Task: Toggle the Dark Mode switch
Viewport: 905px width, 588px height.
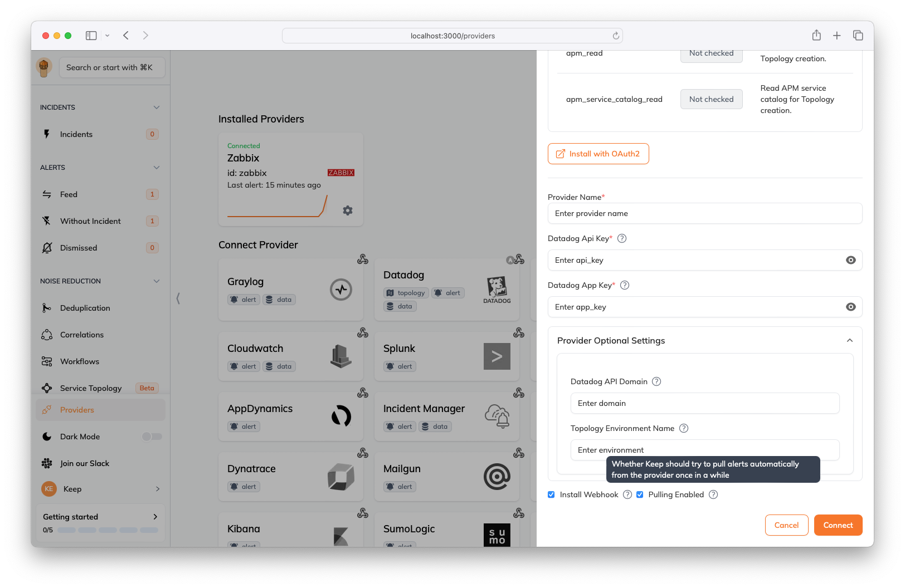Action: 152,437
